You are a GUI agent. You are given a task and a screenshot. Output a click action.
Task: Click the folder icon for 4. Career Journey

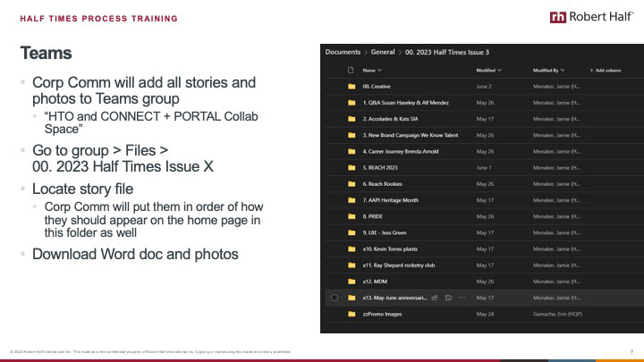(x=352, y=151)
